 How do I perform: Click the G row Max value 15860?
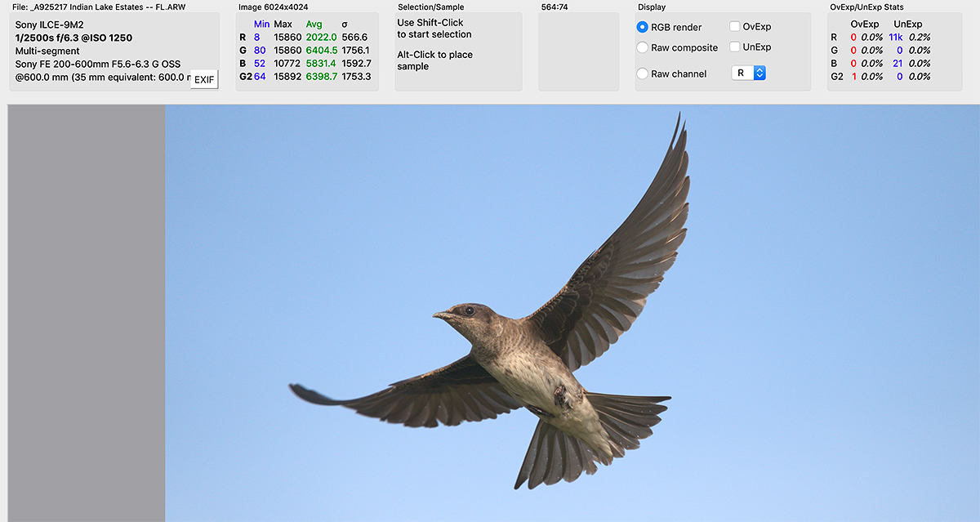[287, 50]
